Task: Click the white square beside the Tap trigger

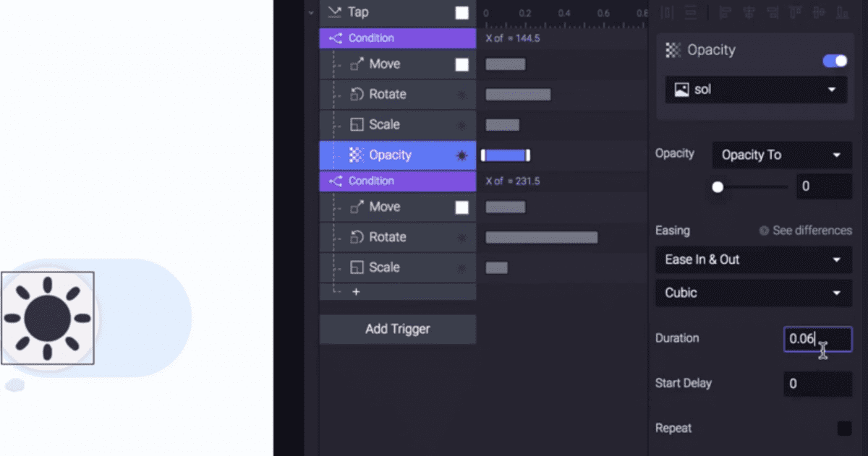Action: coord(461,12)
